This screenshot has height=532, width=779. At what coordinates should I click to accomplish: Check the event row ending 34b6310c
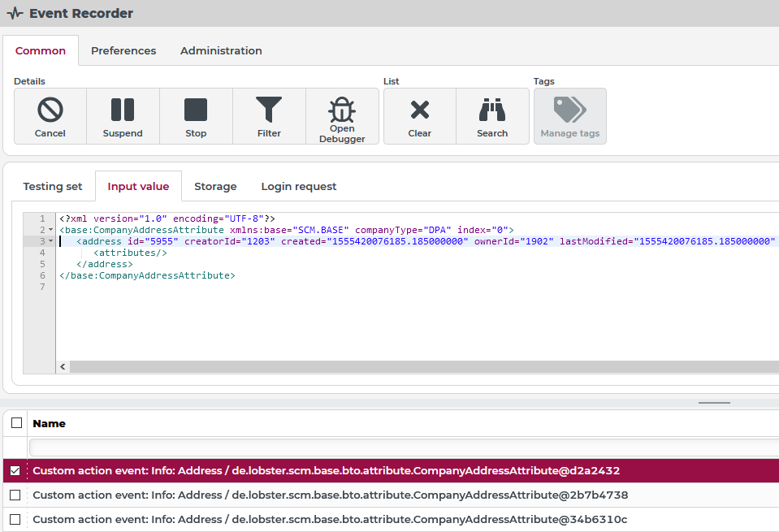point(15,519)
